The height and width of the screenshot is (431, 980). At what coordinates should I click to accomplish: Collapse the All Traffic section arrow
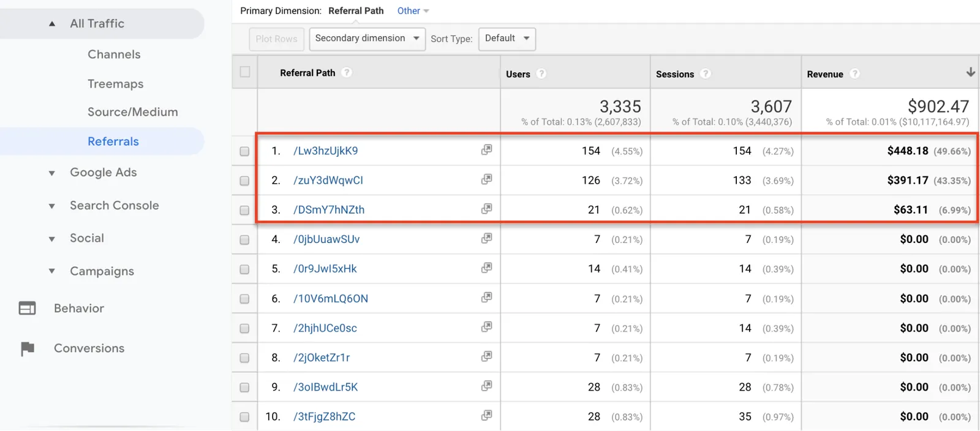[52, 24]
